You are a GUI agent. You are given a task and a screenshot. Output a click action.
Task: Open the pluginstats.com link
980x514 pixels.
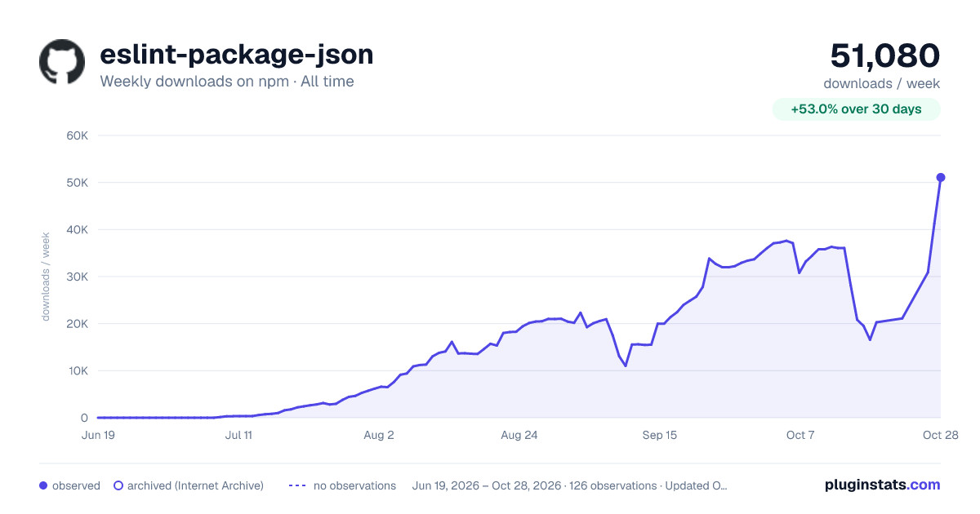point(883,485)
